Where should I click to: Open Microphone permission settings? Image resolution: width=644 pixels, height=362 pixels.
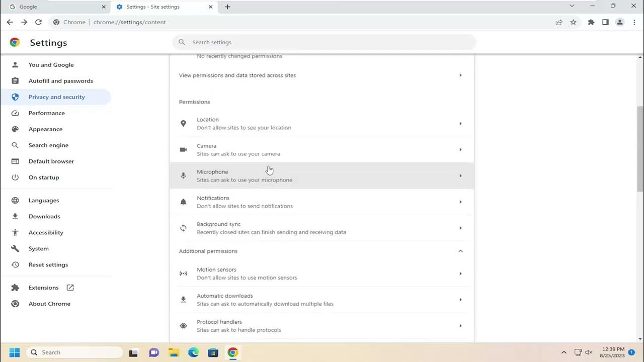[x=322, y=176]
